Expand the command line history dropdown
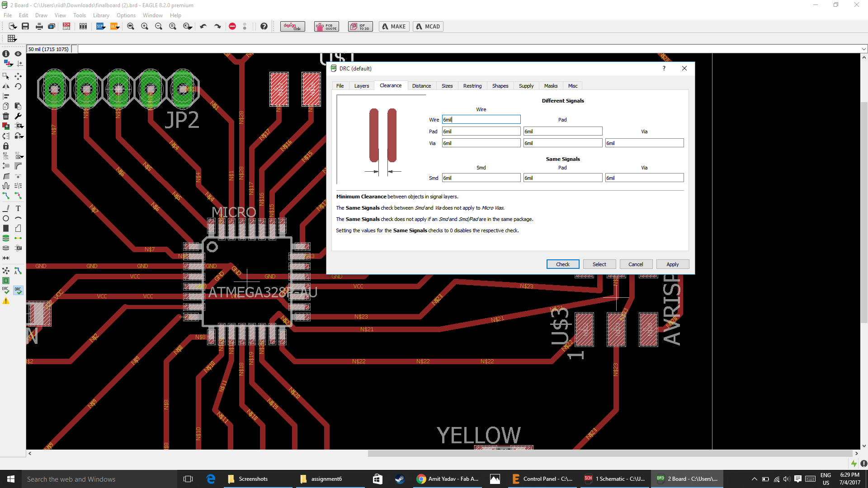 click(x=863, y=49)
